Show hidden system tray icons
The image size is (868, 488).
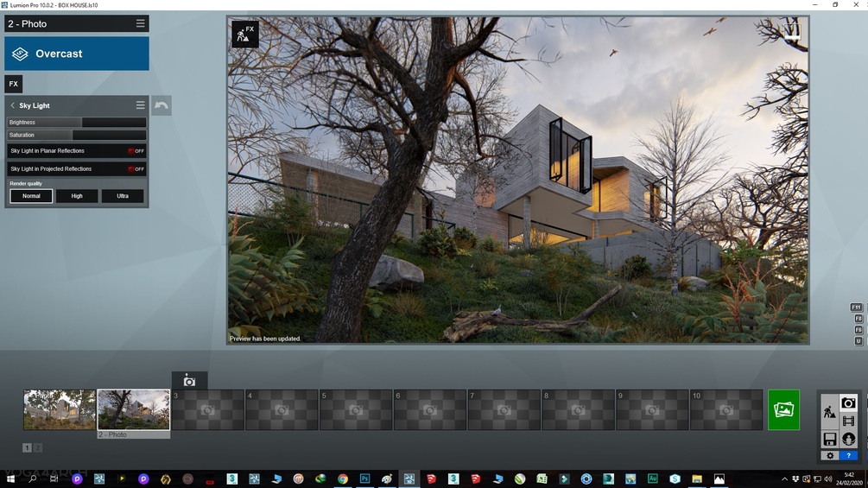click(x=784, y=479)
